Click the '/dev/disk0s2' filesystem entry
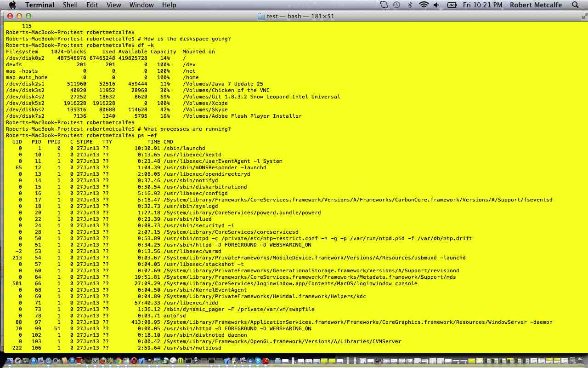The width and height of the screenshot is (588, 368). click(x=25, y=58)
